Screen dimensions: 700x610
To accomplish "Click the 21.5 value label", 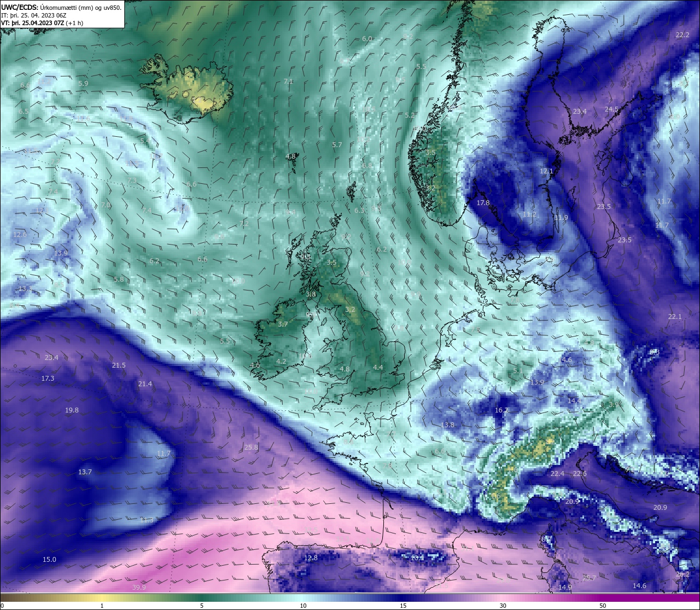I will (x=119, y=365).
